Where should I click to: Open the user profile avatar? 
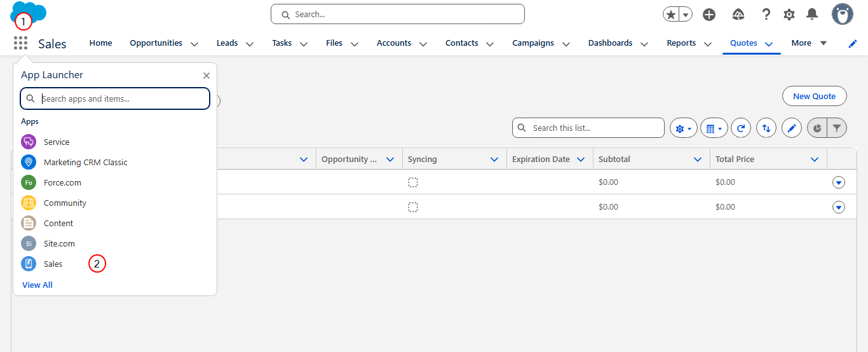pyautogui.click(x=843, y=14)
